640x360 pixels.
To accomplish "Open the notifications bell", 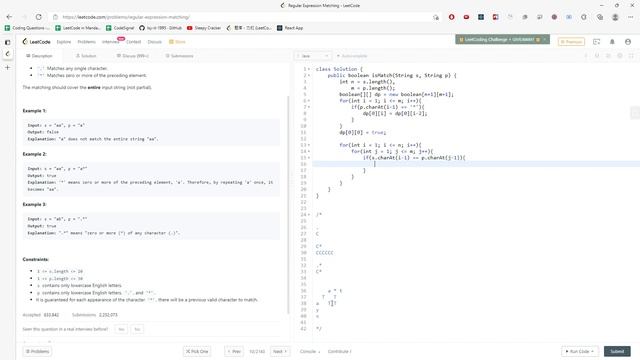I will tap(612, 42).
